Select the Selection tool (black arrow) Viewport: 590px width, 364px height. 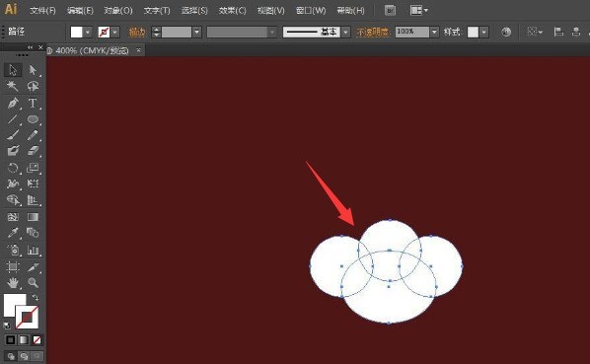pos(13,70)
